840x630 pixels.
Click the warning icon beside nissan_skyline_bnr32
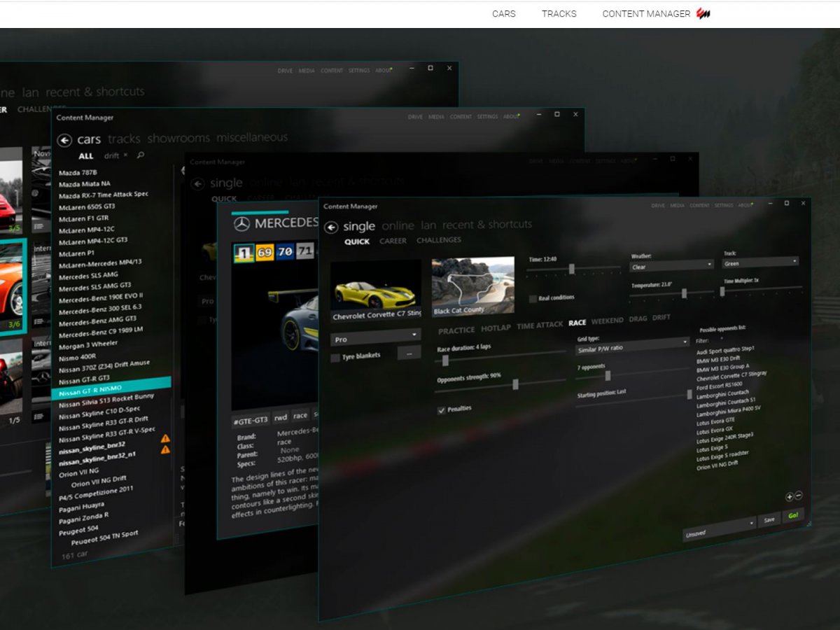(165, 439)
